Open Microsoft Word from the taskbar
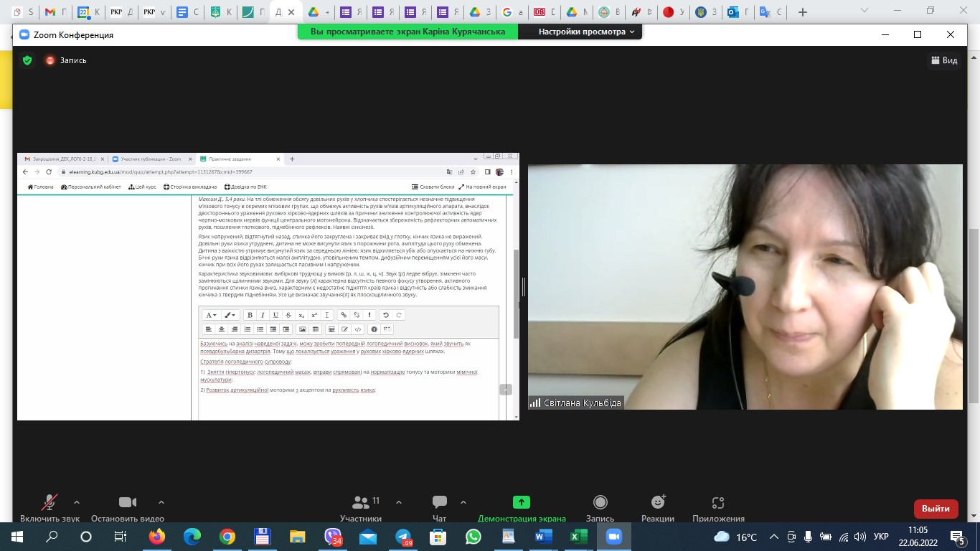 tap(542, 537)
